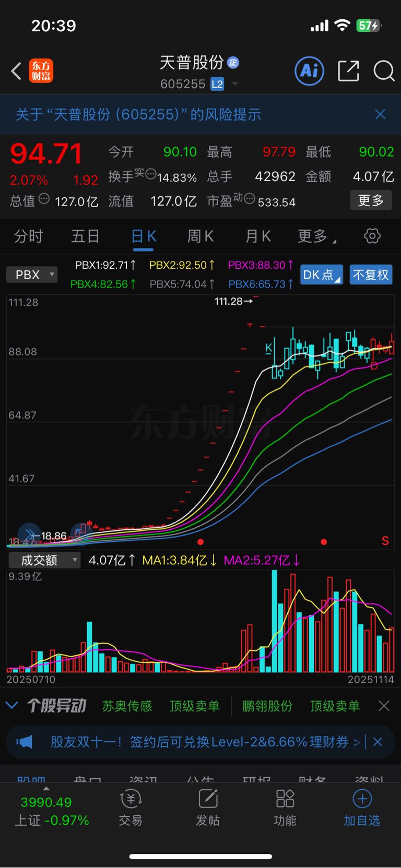This screenshot has width=401, height=868.
Task: Tap the MA2:5.27亿 value
Action: (262, 561)
